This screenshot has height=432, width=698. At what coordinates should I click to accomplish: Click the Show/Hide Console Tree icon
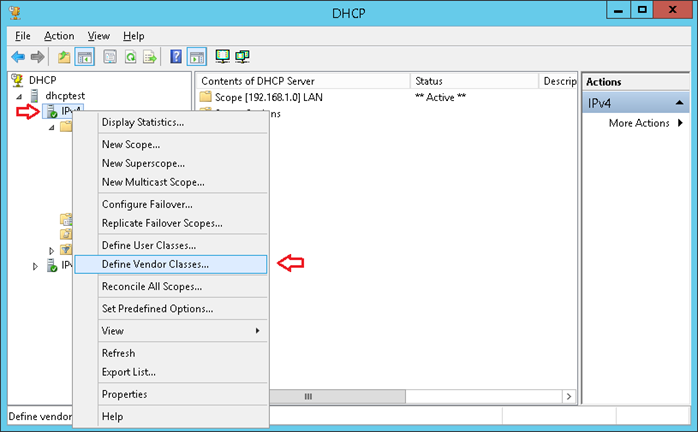tap(84, 57)
